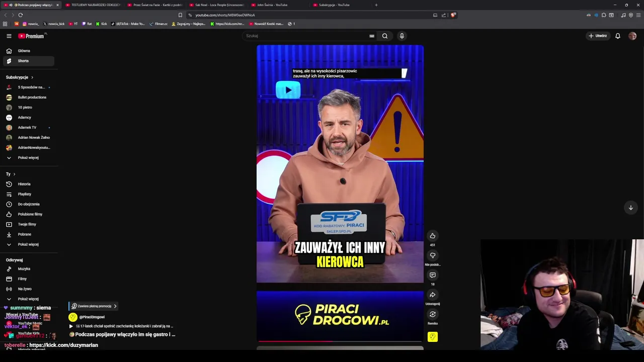
Task: Open the bookmarks apps grid icon
Action: tap(5, 24)
